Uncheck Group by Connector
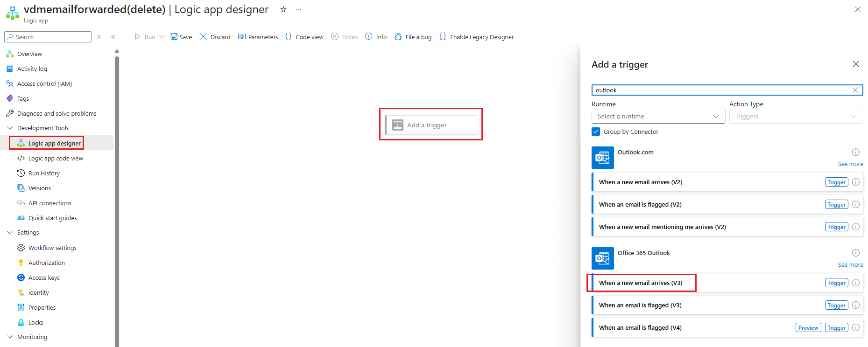Screen dimensions: 868x347 (x=596, y=132)
